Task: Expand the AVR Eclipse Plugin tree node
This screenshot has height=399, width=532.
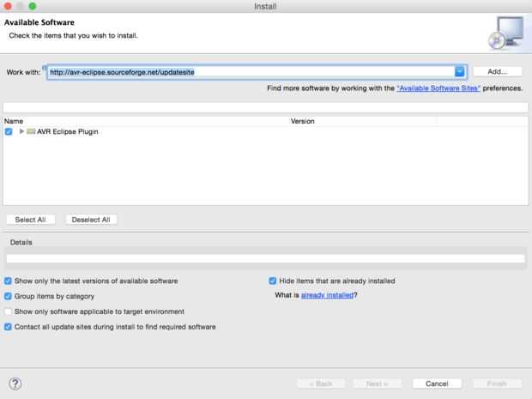Action: [x=21, y=131]
